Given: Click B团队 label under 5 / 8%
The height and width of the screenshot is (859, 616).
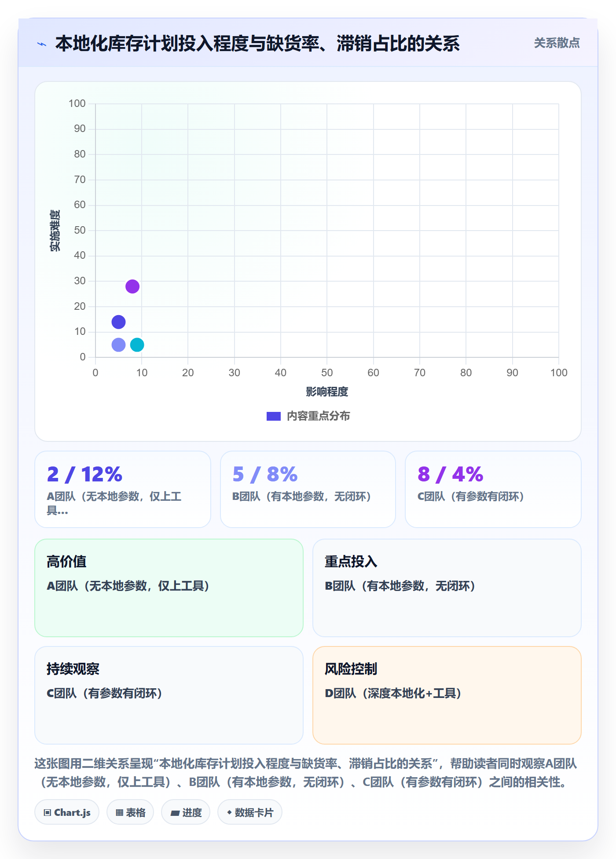Looking at the screenshot, I should [301, 496].
